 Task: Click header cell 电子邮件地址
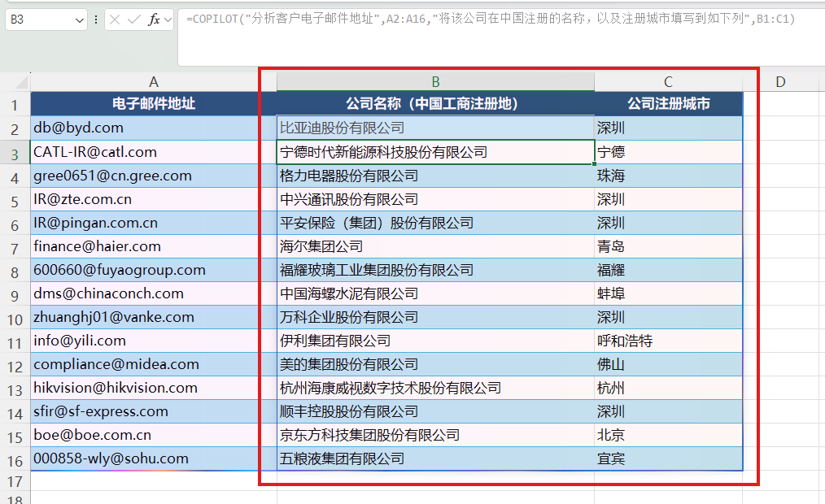point(154,104)
